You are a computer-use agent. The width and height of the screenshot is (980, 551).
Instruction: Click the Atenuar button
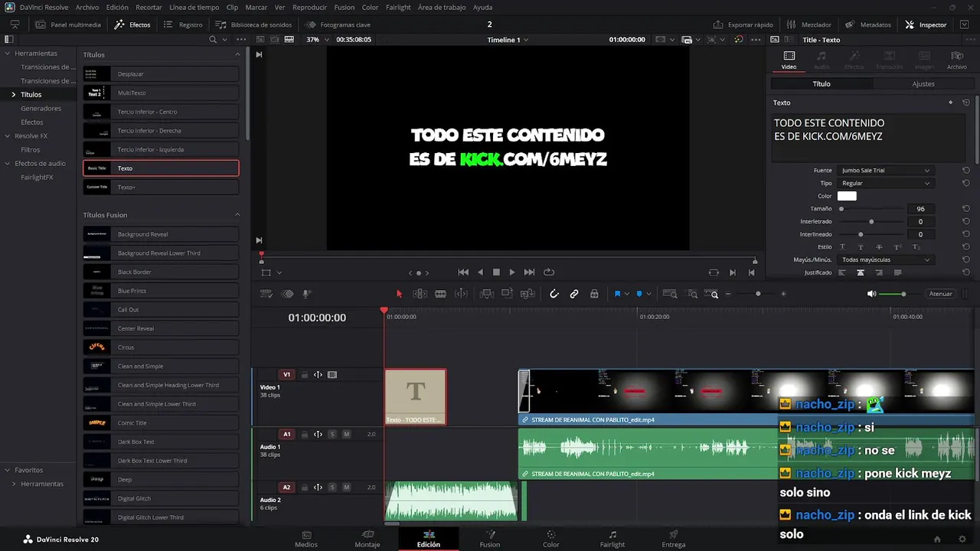940,294
